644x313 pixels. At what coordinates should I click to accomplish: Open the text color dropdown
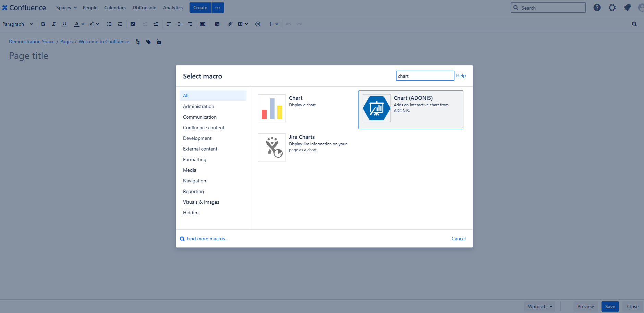click(x=78, y=24)
